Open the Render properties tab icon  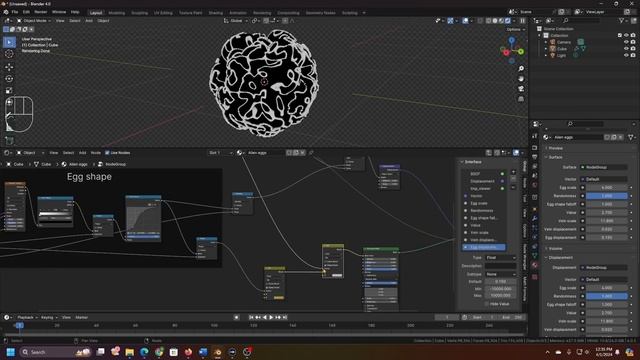[535, 147]
